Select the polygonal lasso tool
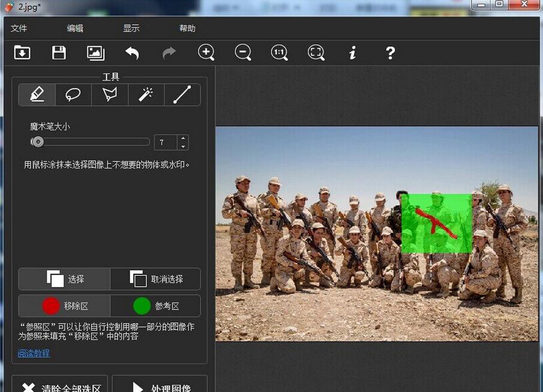Screen dimensions: 543x392 click(x=110, y=95)
